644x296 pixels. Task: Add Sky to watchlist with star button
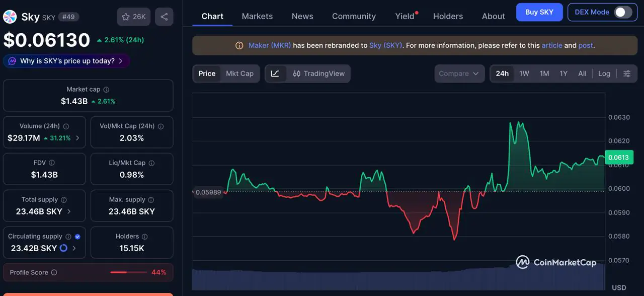coord(133,17)
